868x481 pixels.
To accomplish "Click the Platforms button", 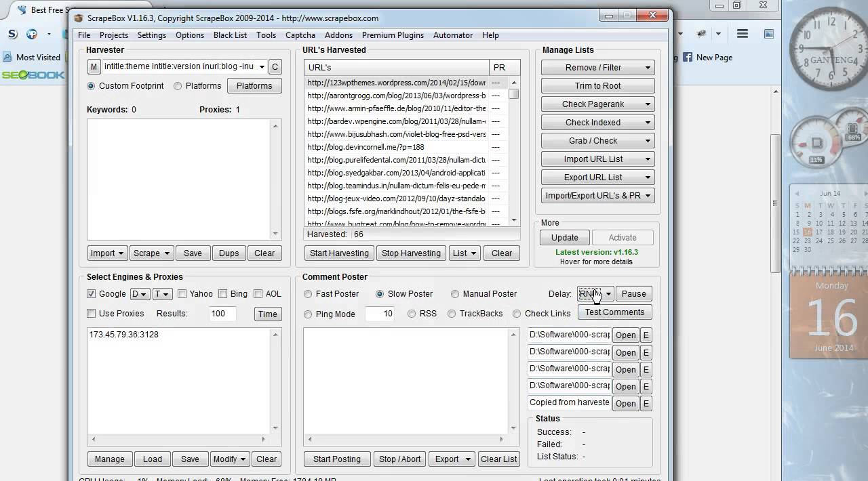I will [254, 86].
